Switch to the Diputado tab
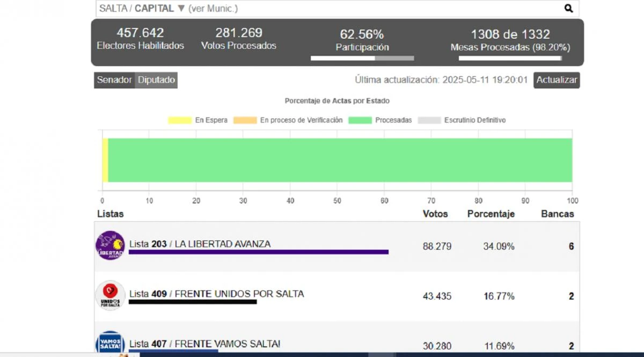This screenshot has height=357, width=644. click(x=156, y=80)
